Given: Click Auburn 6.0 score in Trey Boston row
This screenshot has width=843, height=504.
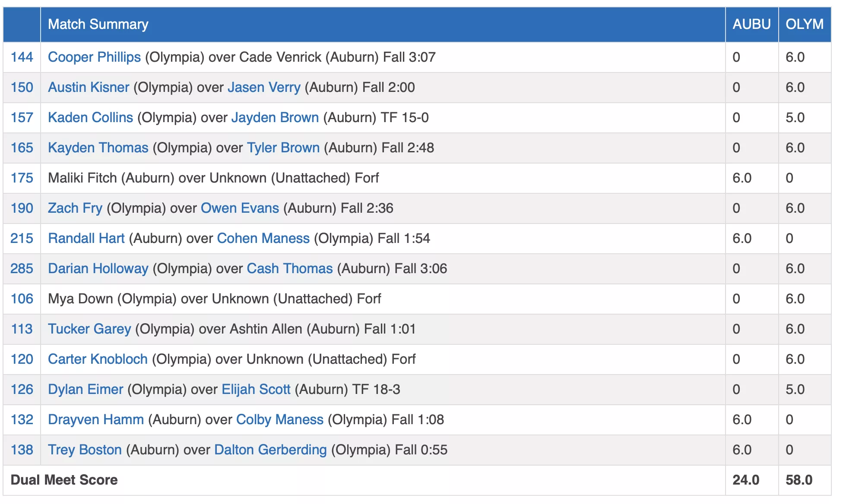Looking at the screenshot, I should pos(742,450).
